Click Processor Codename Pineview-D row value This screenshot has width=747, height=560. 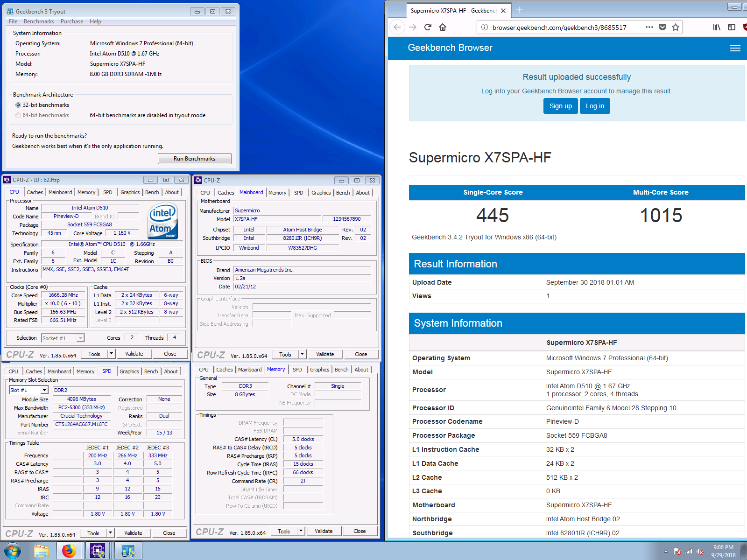click(x=563, y=421)
